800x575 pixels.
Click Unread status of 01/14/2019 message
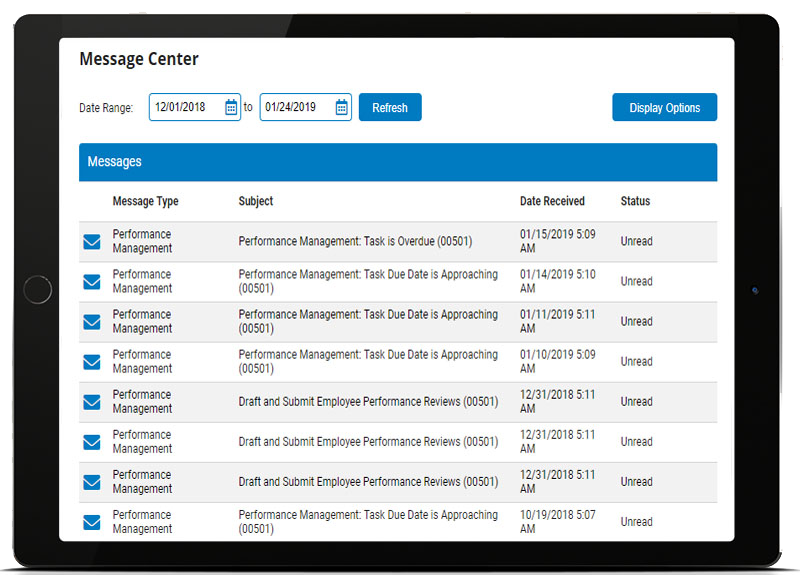(636, 282)
